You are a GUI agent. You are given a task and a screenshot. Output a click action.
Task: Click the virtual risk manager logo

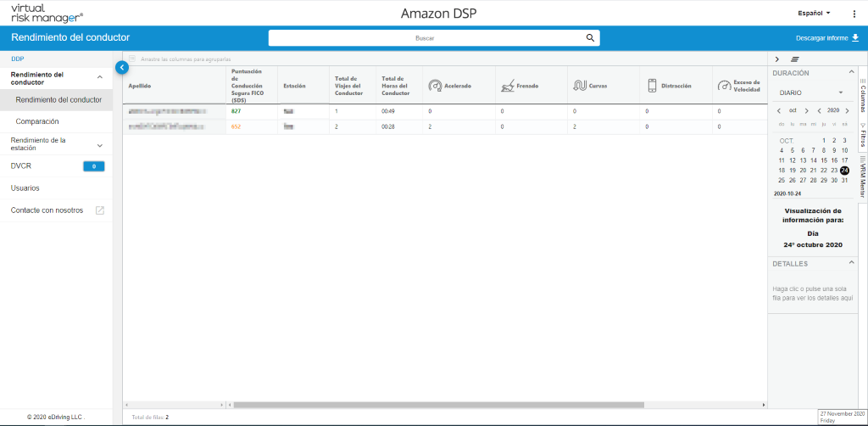(x=47, y=14)
